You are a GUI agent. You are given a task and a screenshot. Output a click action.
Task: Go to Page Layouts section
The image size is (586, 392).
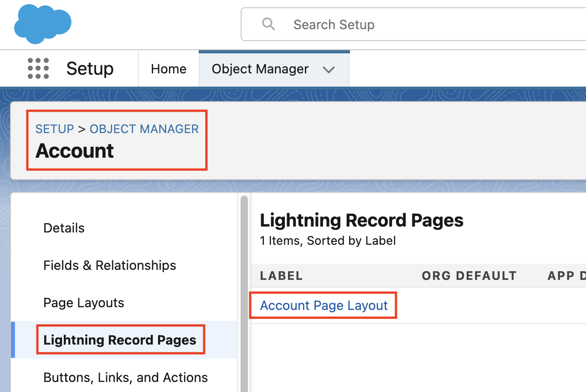84,303
